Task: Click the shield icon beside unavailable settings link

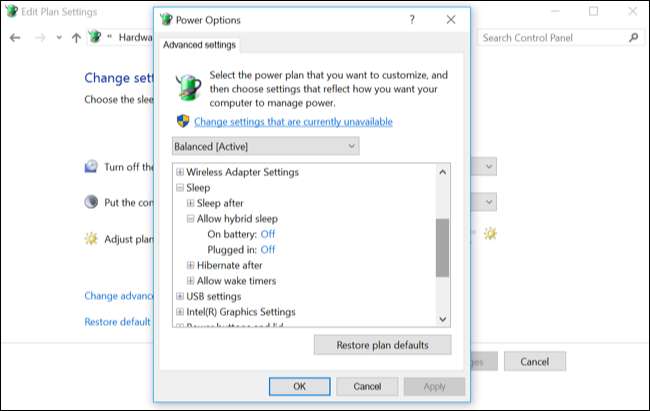Action: click(x=183, y=121)
